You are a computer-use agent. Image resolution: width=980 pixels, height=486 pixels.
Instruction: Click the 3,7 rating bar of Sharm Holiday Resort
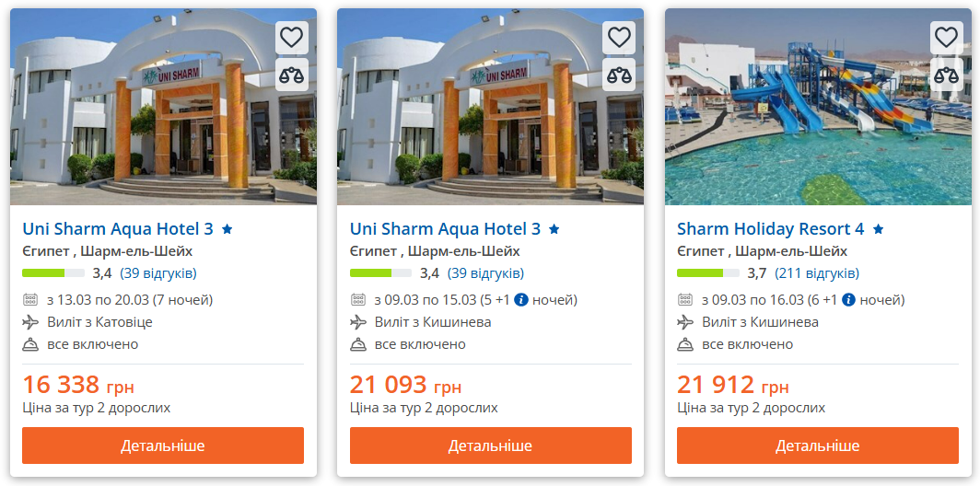tap(707, 273)
